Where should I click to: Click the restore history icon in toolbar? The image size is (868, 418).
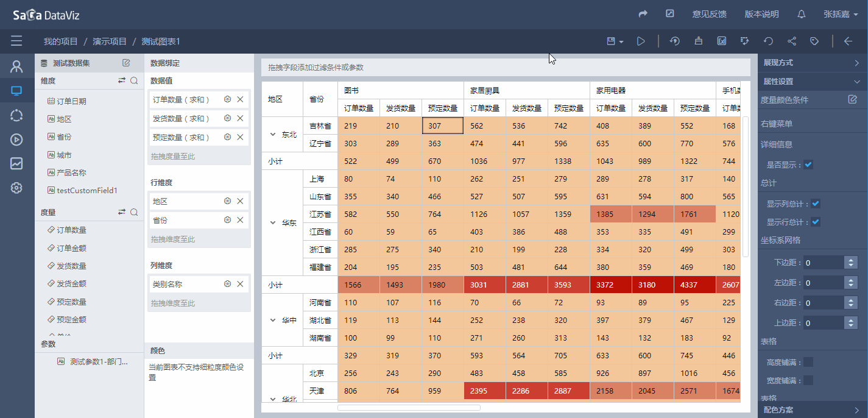[674, 41]
